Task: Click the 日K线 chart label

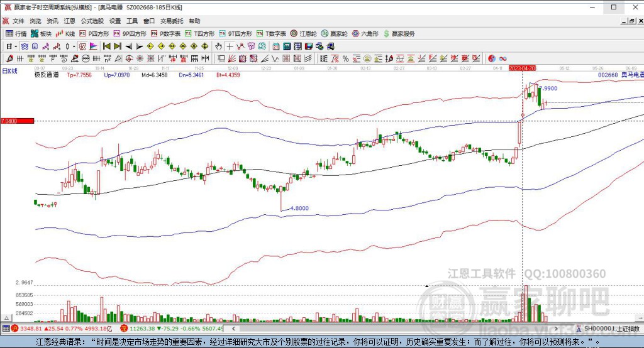Action: 10,71
